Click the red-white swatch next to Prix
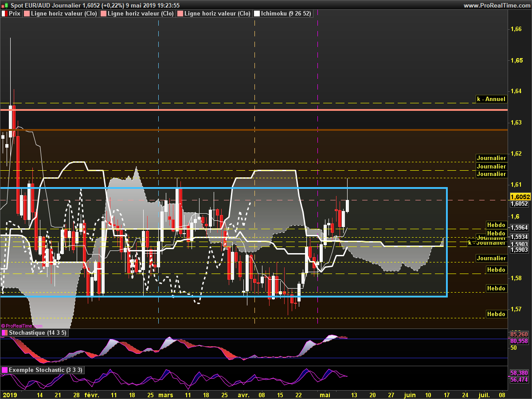The height and width of the screenshot is (399, 532). 4,14
